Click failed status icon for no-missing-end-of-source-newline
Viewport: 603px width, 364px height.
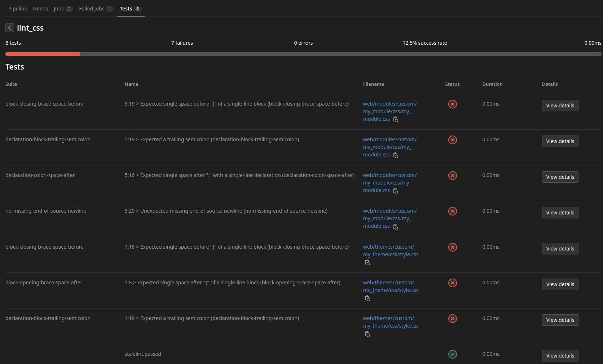click(x=452, y=211)
